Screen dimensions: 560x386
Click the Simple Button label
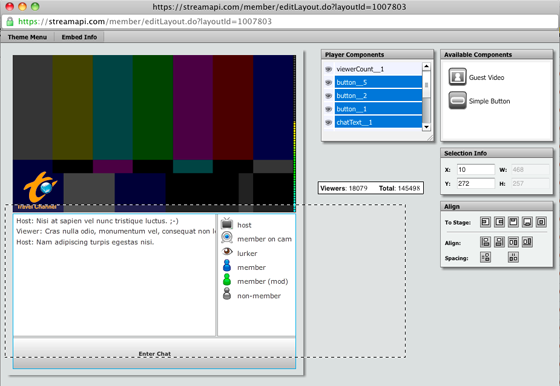click(489, 101)
